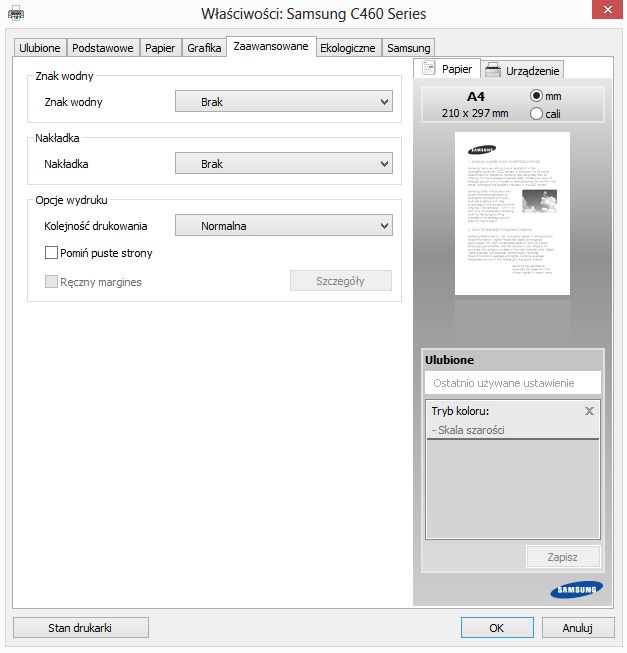Click the Papier document icon in preview panel
The height and width of the screenshot is (653, 627).
tap(428, 68)
